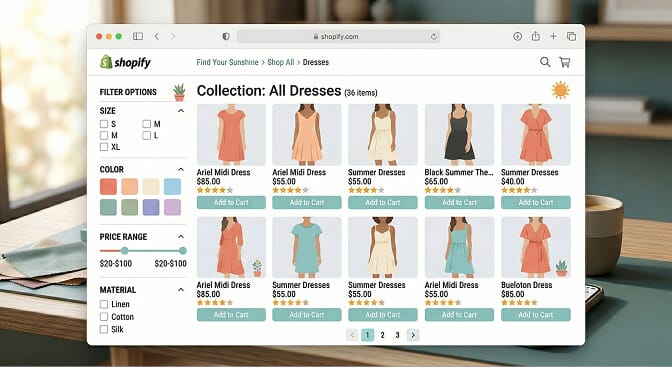
Task: Click the (36 items) count text
Action: point(361,93)
